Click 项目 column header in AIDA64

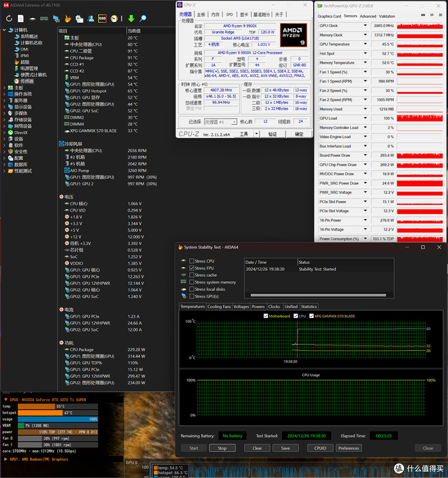(92, 31)
